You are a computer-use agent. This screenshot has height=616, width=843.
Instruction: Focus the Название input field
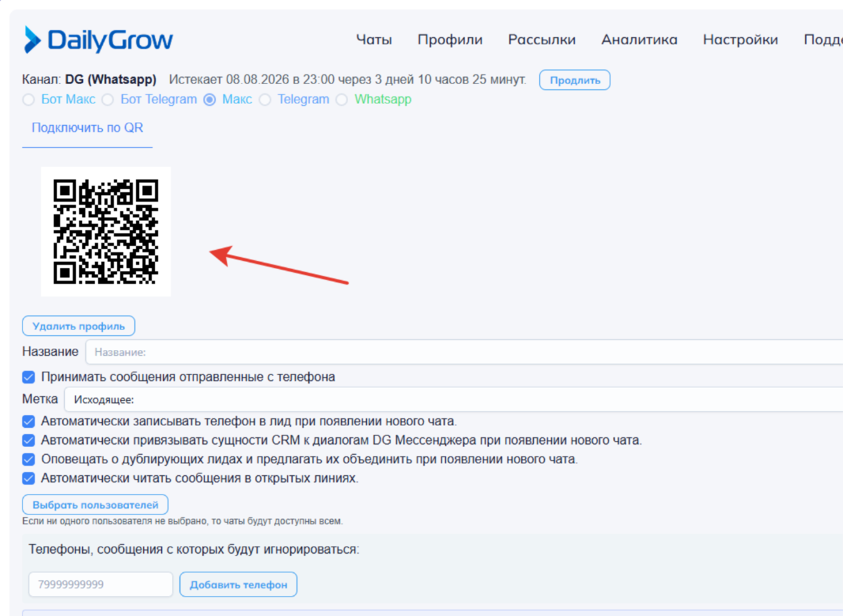(x=464, y=352)
